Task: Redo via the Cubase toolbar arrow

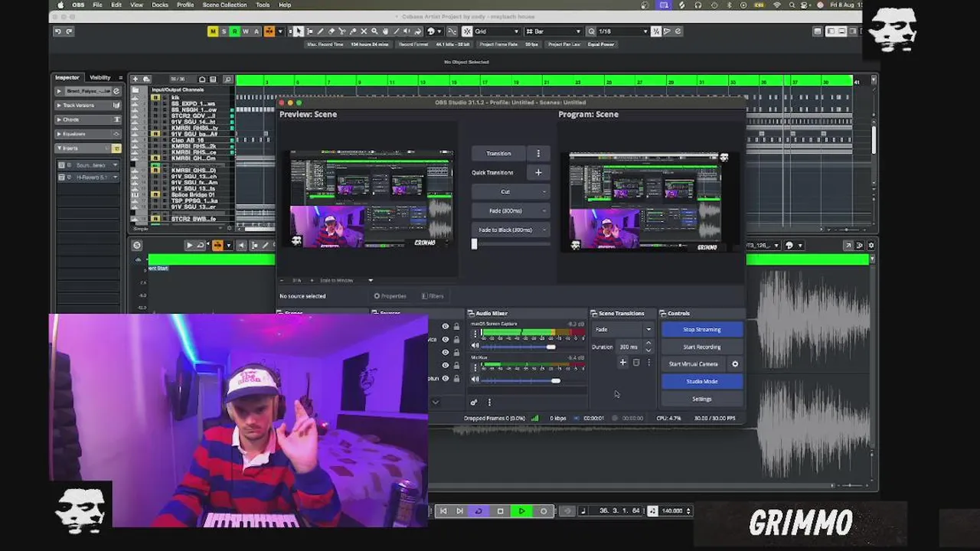Action: [69, 31]
